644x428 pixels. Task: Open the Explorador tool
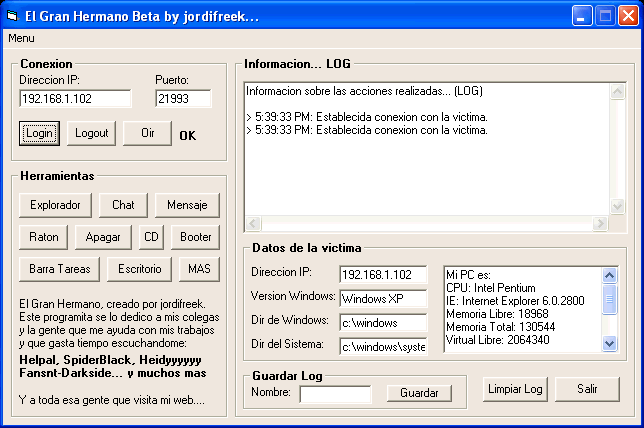tap(55, 205)
